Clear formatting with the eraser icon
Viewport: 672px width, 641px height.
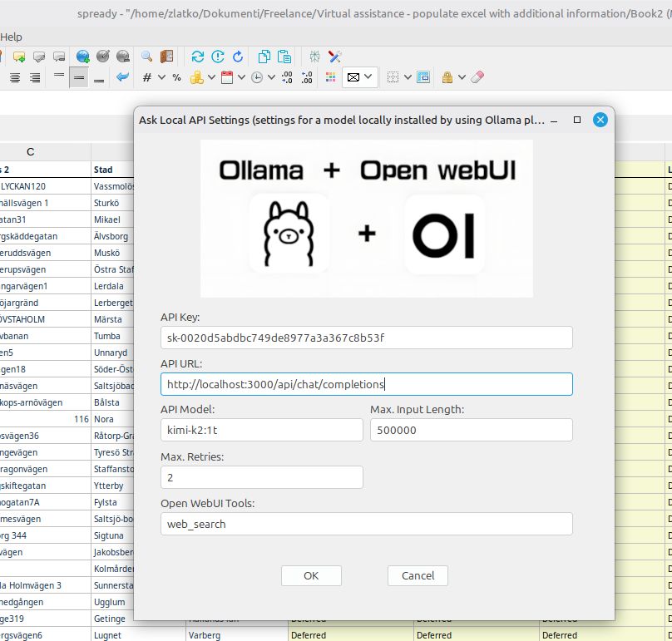[x=476, y=77]
